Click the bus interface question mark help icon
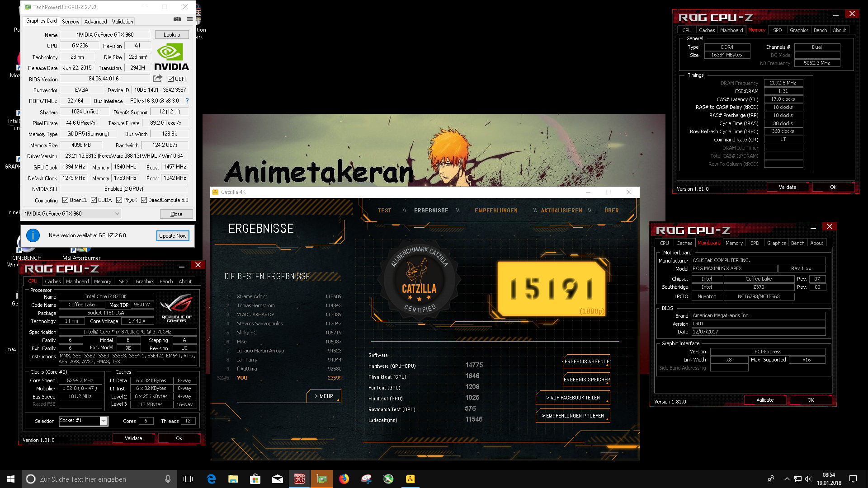868x488 pixels. tap(187, 101)
